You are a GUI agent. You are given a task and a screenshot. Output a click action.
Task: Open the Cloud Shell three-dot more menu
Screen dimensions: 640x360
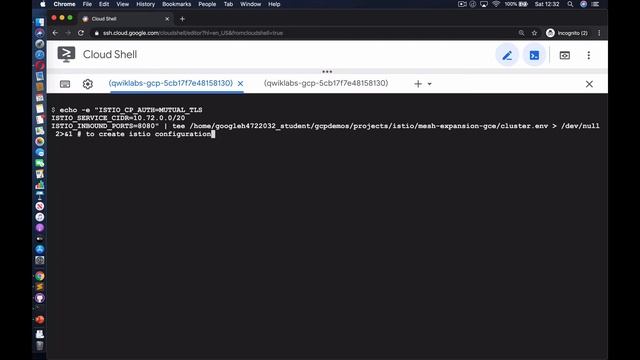pos(589,55)
